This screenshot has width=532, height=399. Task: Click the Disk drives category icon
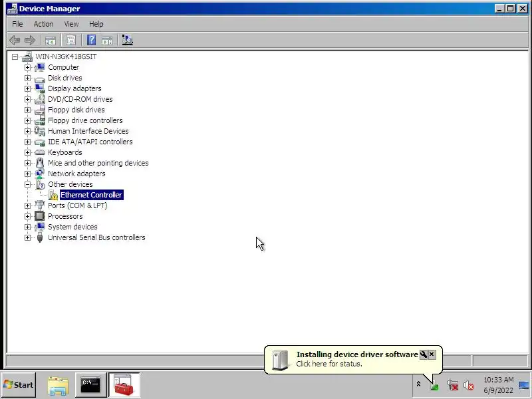click(40, 78)
